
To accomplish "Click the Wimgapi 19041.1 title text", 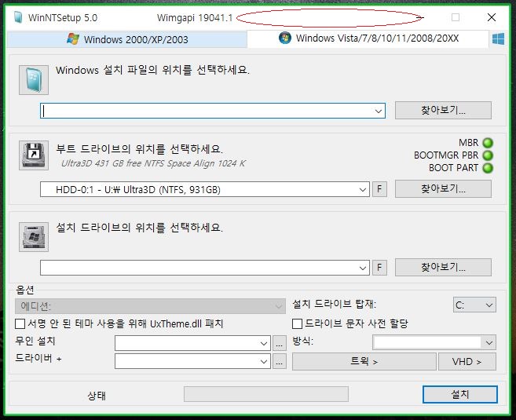I will click(195, 18).
